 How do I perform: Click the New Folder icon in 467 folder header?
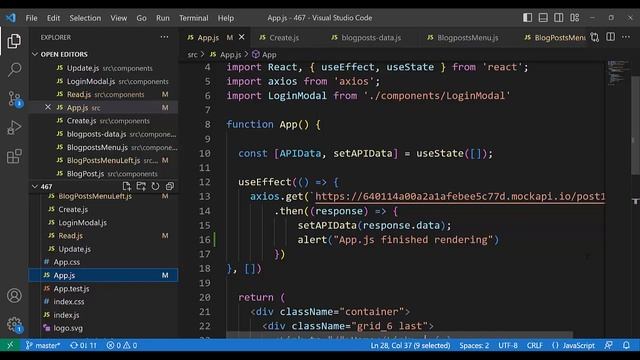[x=141, y=186]
